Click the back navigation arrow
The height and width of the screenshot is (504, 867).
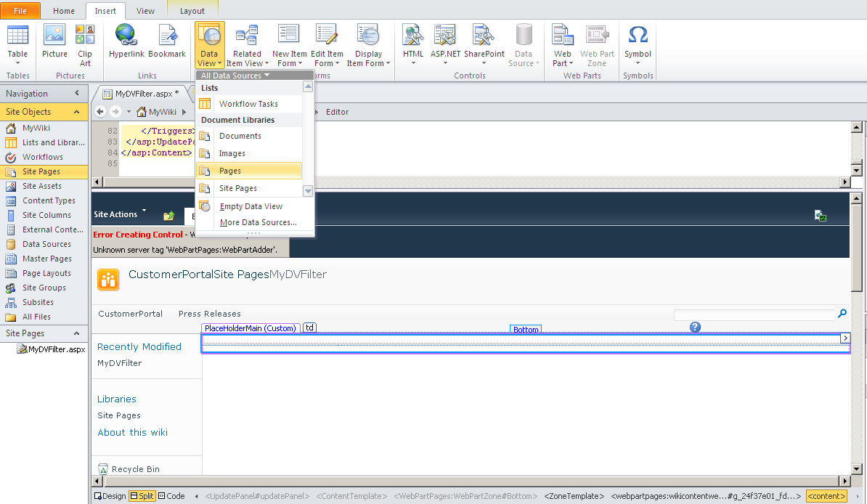tap(100, 112)
